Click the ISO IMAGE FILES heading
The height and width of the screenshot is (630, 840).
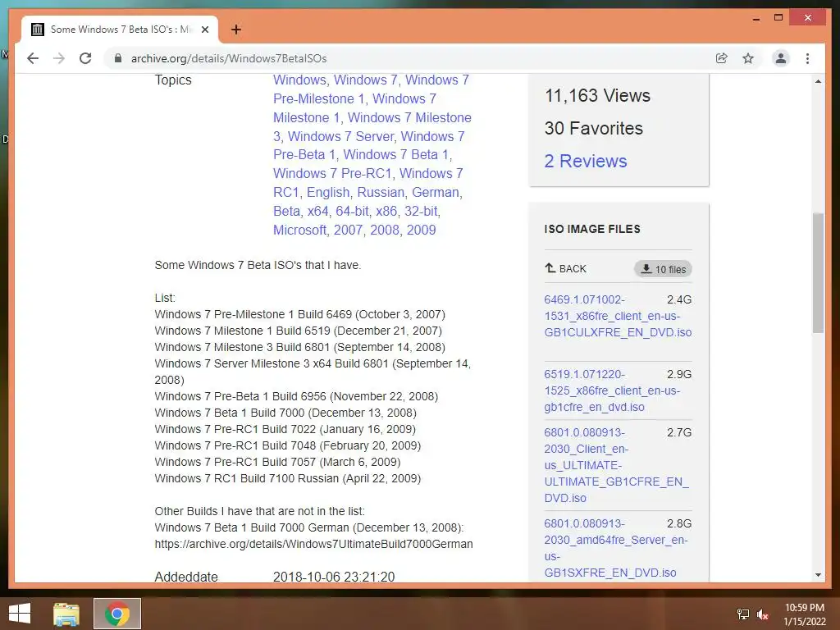tap(592, 230)
